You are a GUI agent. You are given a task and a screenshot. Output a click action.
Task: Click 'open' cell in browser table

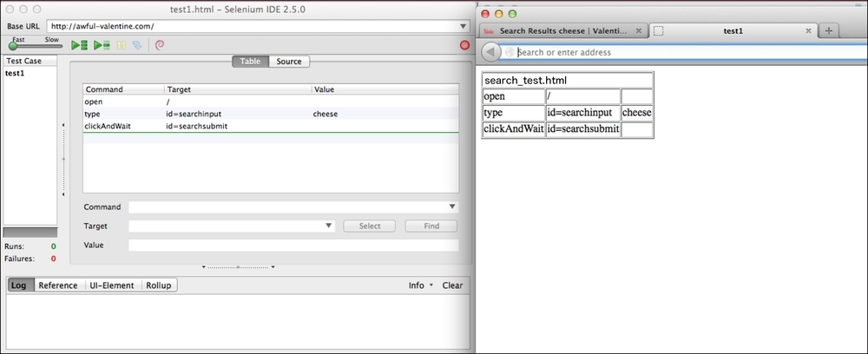(x=514, y=96)
